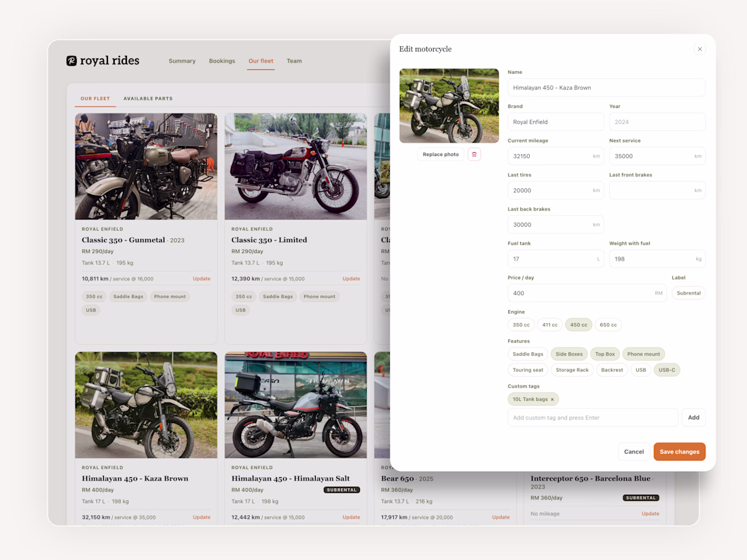This screenshot has height=560, width=747.
Task: Toggle the USB-C feature
Action: (666, 370)
